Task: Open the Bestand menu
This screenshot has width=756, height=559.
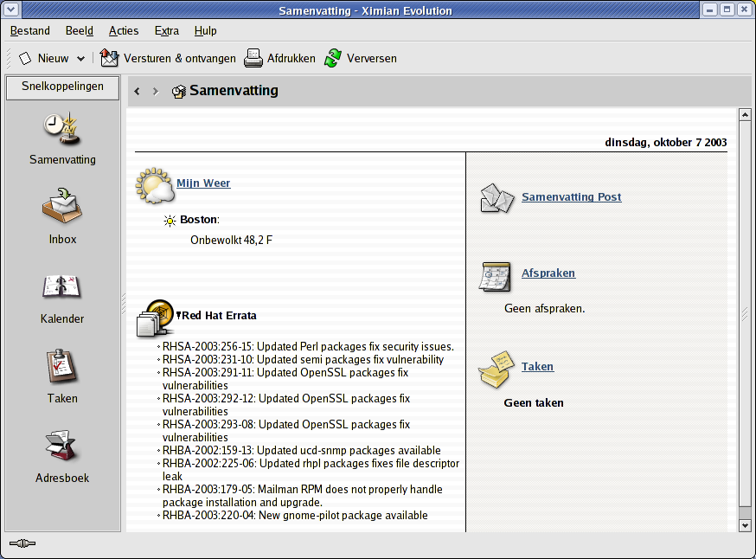Action: tap(30, 31)
